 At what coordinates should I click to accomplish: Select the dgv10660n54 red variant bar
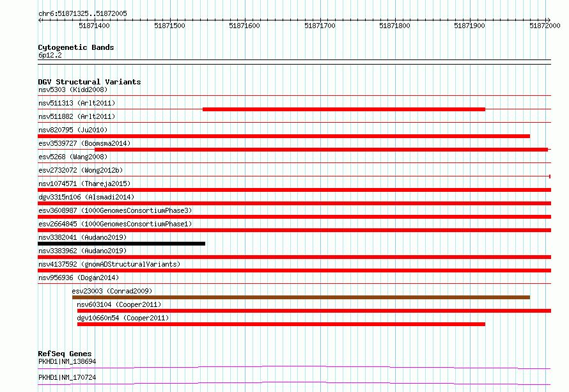(x=281, y=324)
